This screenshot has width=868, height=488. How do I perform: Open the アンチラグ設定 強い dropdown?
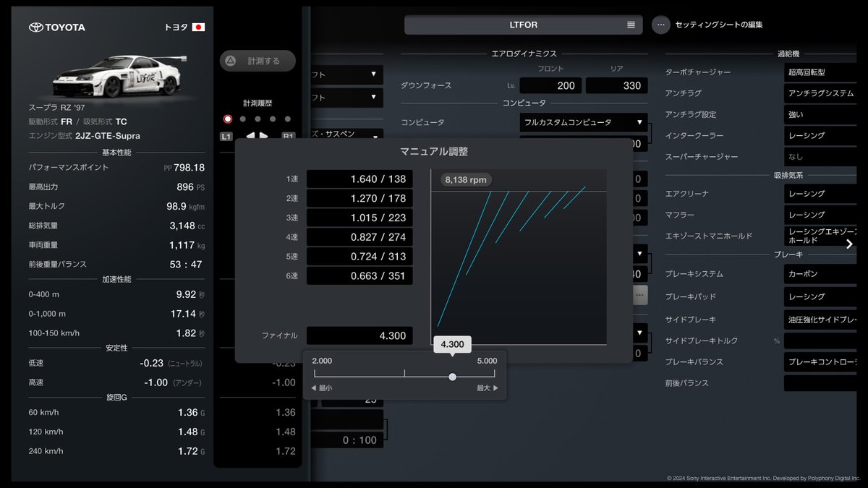click(820, 114)
